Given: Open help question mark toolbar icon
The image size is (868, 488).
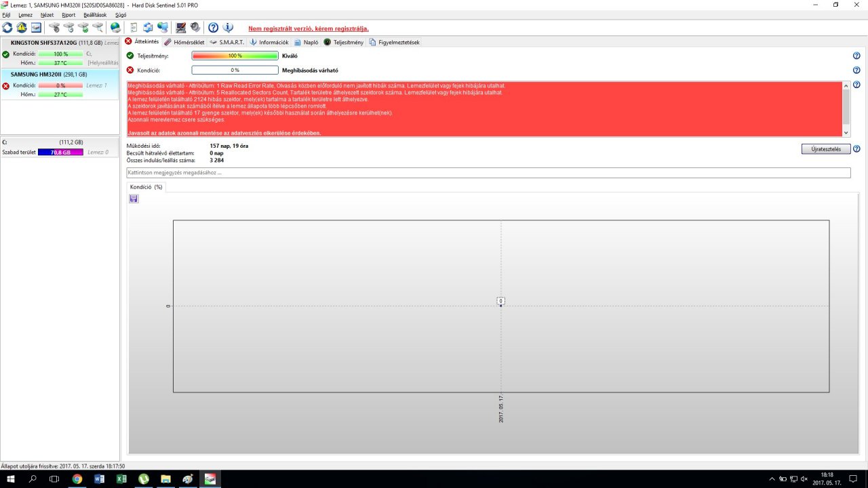Looking at the screenshot, I should [213, 28].
